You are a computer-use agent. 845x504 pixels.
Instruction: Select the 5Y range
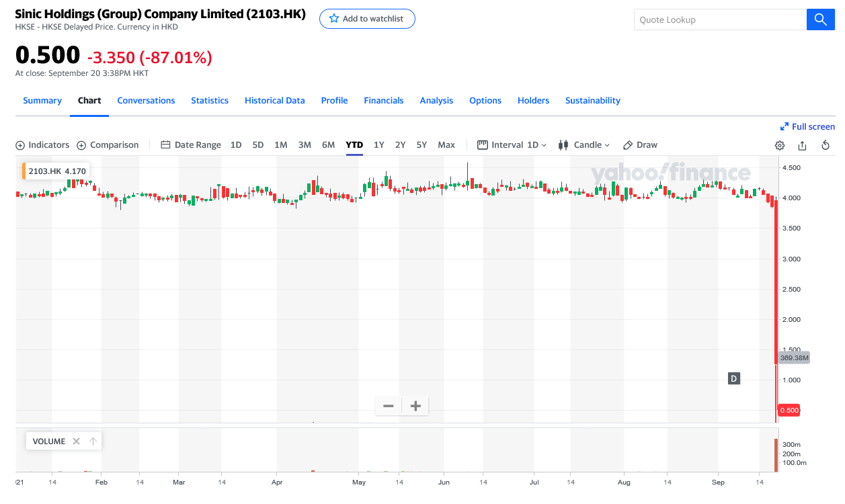(421, 144)
